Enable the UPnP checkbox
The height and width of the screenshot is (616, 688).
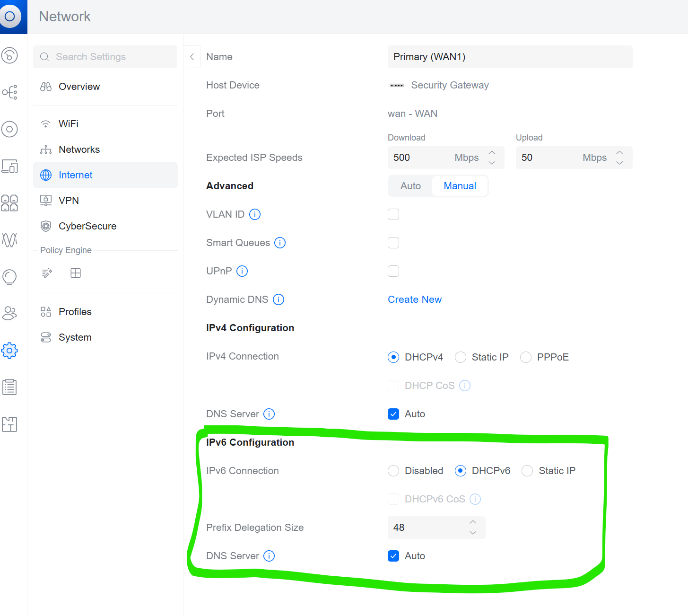click(393, 271)
